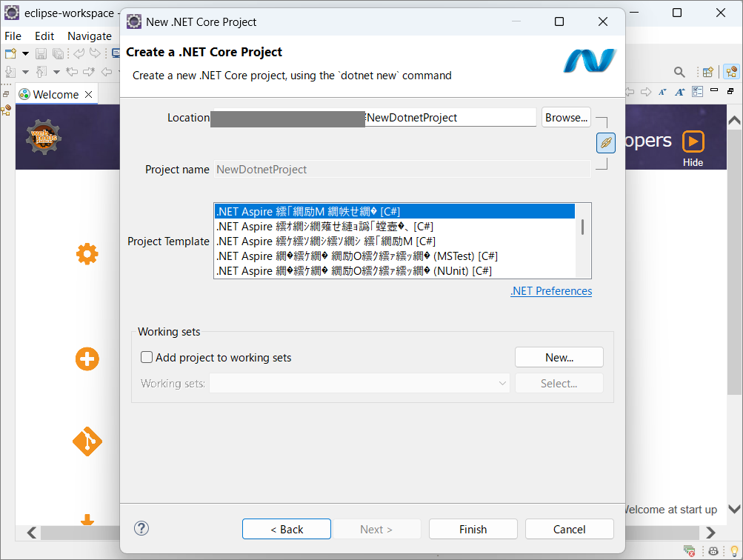Screen dimensions: 743x560
Task: Select the Welcome tab
Action: click(56, 94)
